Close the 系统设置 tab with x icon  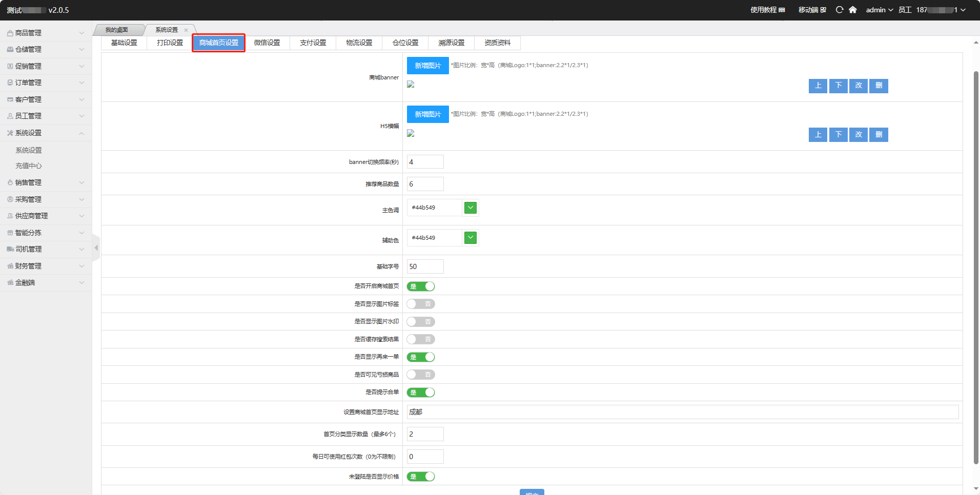point(186,30)
